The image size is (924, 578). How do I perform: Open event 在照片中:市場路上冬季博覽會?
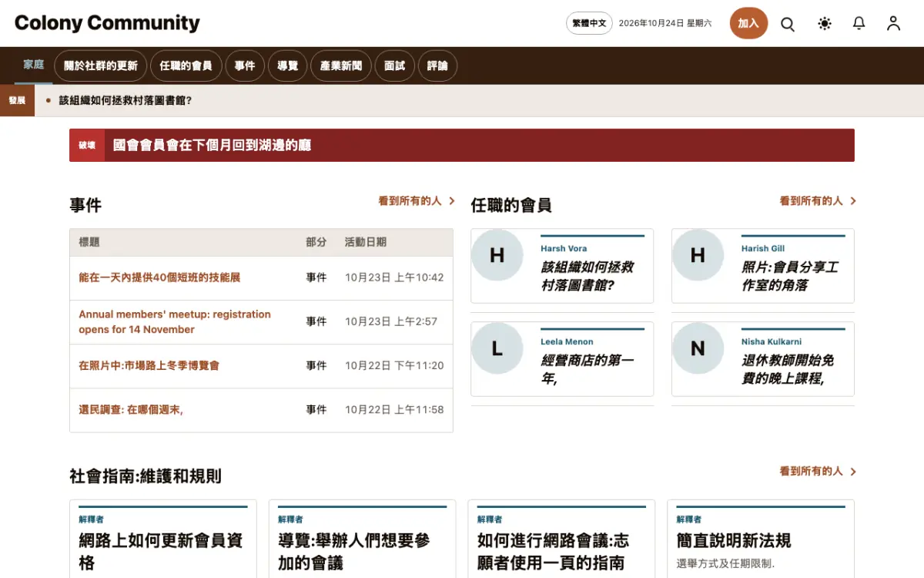(x=149, y=365)
